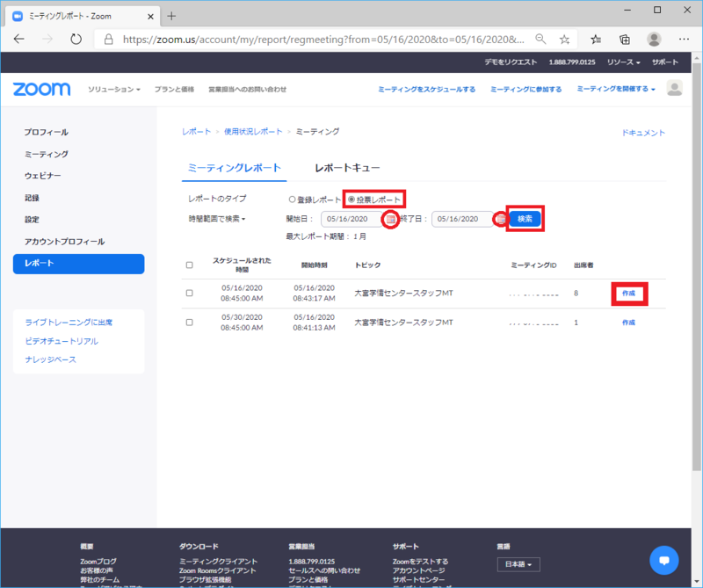The height and width of the screenshot is (588, 703).
Task: Open the 終了日 calendar picker icon
Action: (x=501, y=219)
